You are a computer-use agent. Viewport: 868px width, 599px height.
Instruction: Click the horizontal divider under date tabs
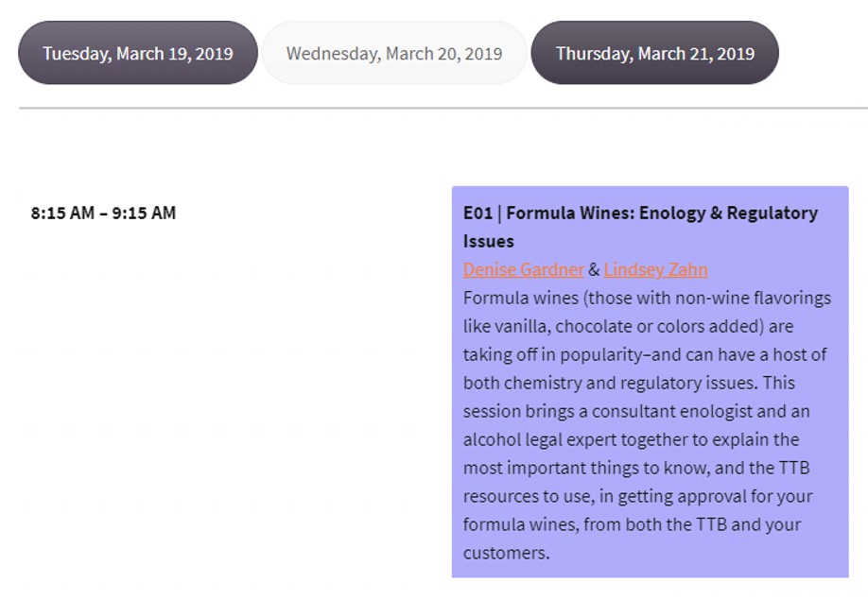tap(443, 109)
